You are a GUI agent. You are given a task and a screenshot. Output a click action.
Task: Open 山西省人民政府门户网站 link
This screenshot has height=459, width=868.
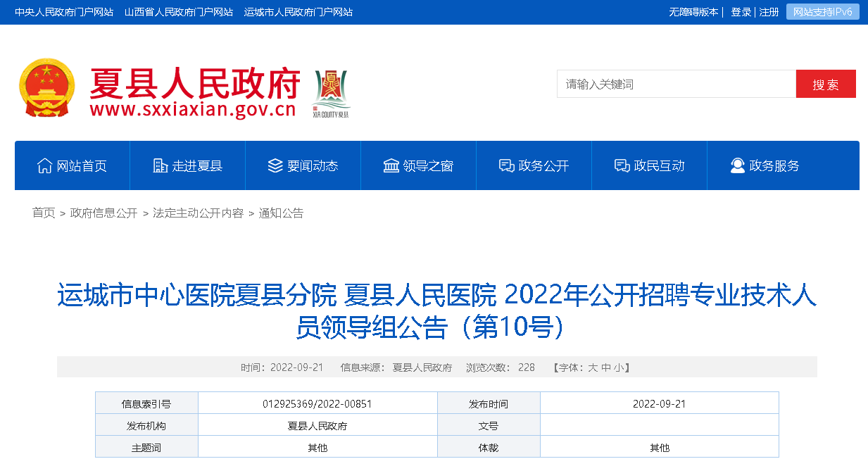click(179, 12)
